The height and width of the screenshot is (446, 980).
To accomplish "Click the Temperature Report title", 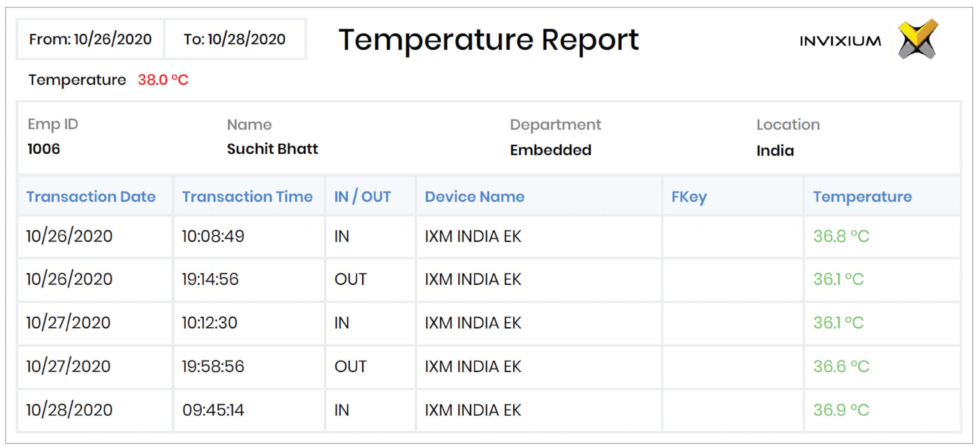I will 488,40.
